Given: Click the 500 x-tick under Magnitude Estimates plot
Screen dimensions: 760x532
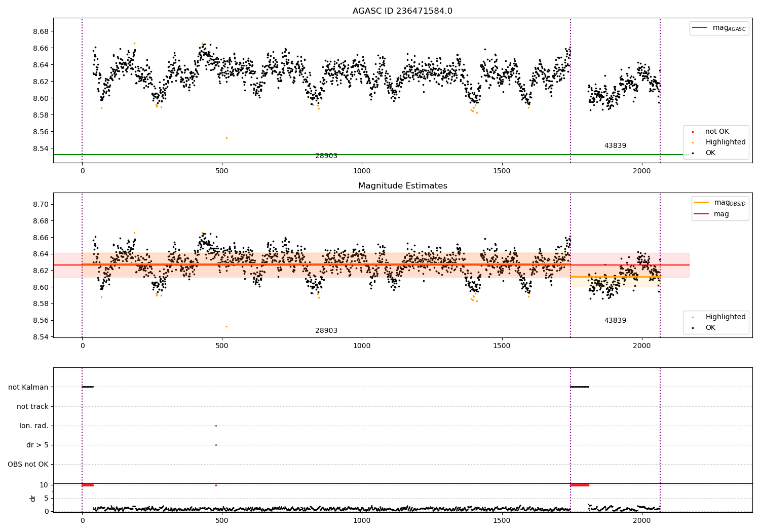Looking at the screenshot, I should click(222, 346).
